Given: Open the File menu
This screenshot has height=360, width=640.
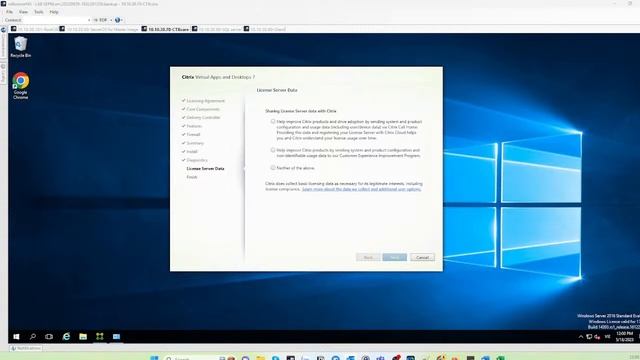Looking at the screenshot, I should click(9, 12).
